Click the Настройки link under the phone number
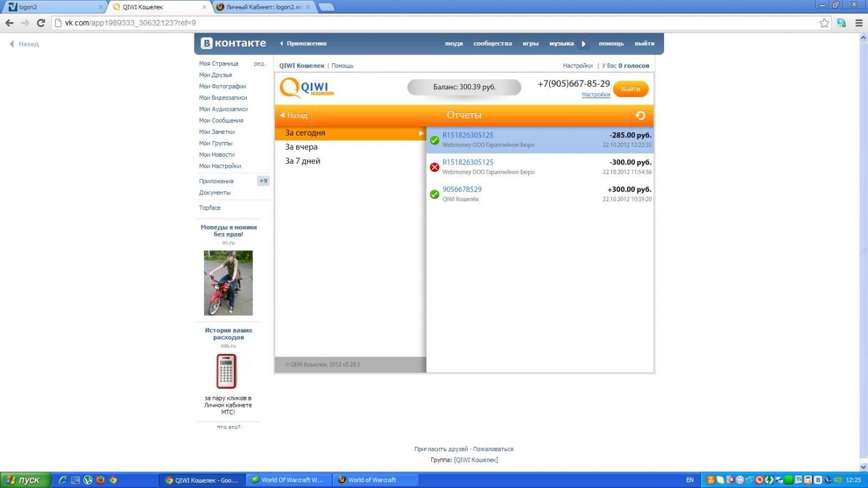The width and height of the screenshot is (868, 488). pyautogui.click(x=596, y=95)
